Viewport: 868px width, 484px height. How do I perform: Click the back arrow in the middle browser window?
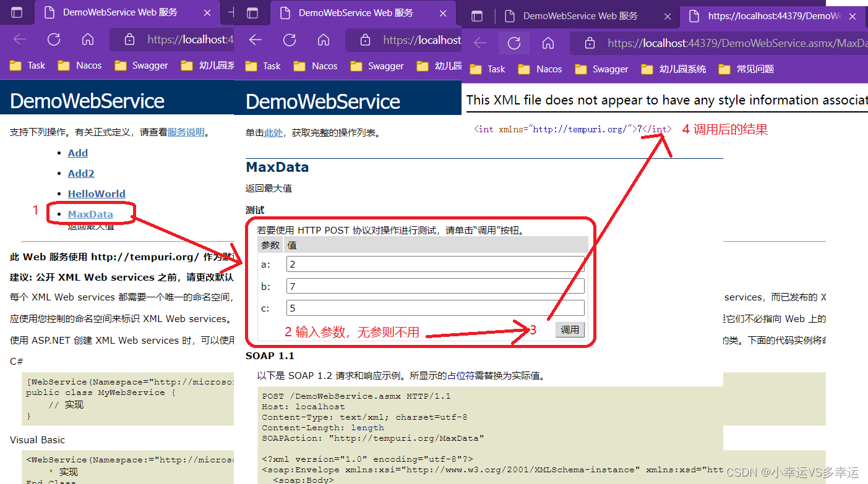tap(255, 40)
